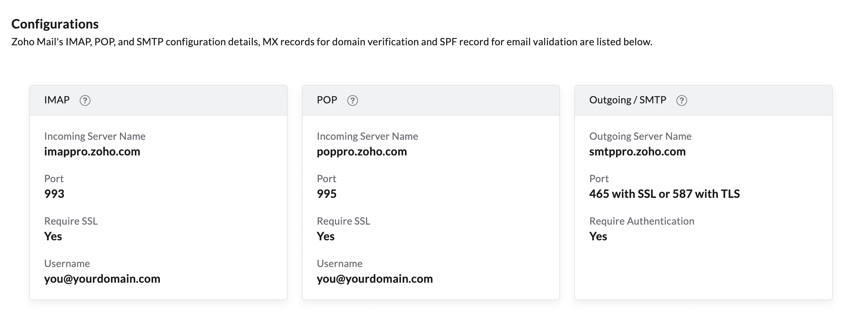Click the POP Require SSL label
The width and height of the screenshot is (868, 323).
pos(344,221)
